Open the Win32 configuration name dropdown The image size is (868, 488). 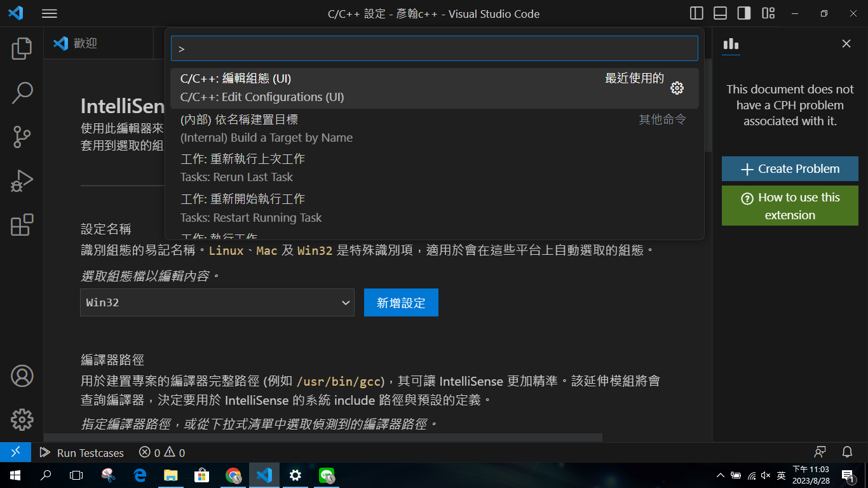(217, 302)
